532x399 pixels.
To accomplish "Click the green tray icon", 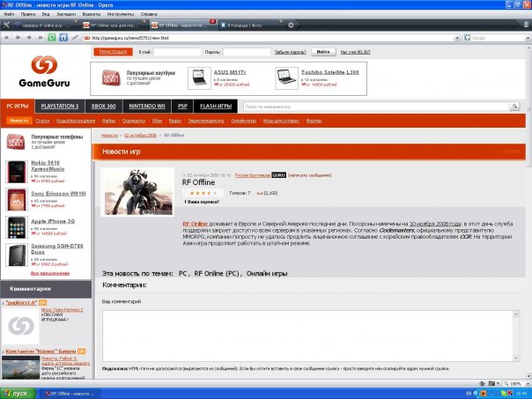I will (x=504, y=394).
